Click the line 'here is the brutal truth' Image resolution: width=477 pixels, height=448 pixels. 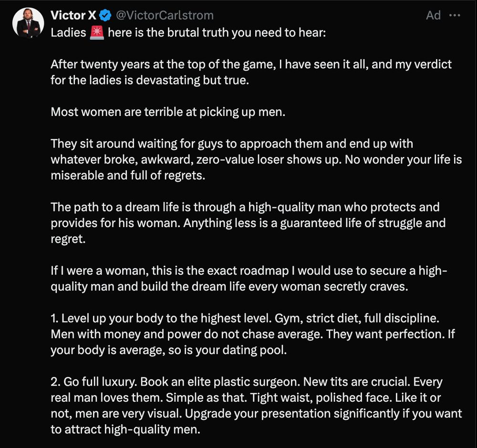217,32
